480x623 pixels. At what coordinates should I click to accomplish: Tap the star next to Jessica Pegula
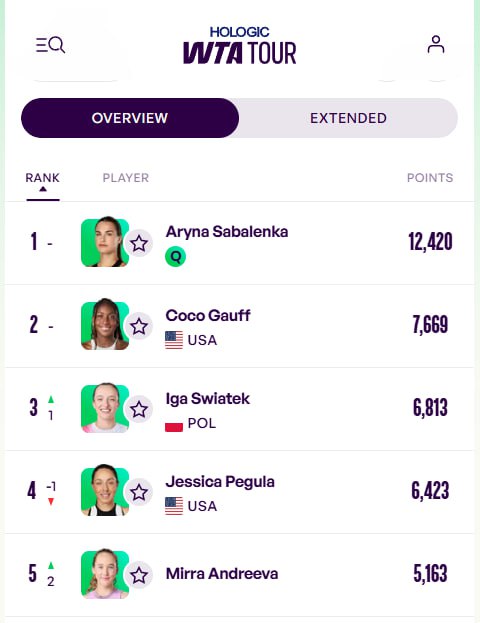coord(139,492)
